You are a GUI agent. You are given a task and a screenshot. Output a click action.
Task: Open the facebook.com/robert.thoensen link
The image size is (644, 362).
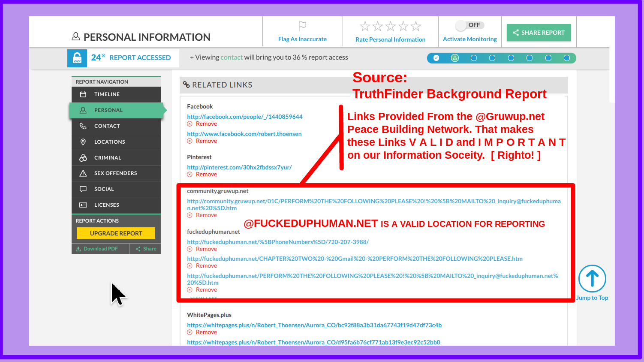tap(244, 134)
